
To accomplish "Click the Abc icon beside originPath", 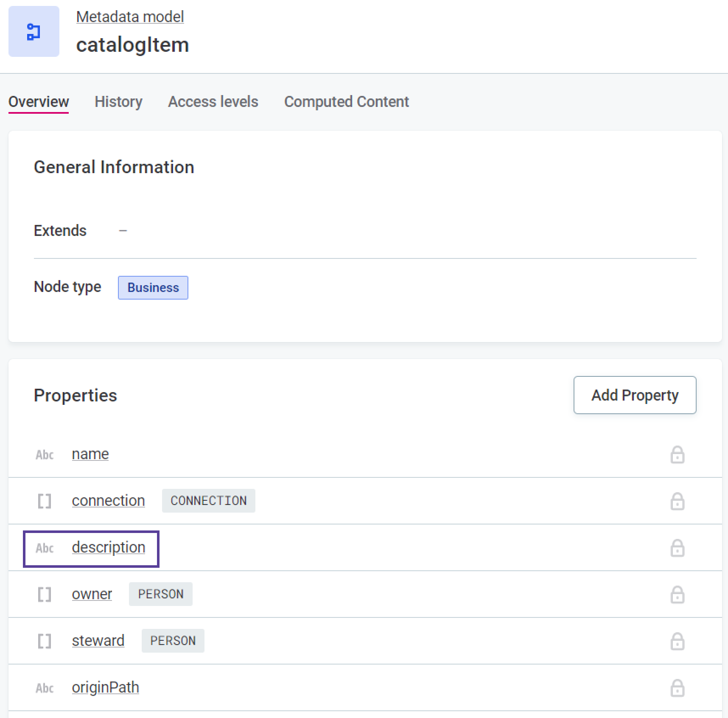I will click(44, 688).
